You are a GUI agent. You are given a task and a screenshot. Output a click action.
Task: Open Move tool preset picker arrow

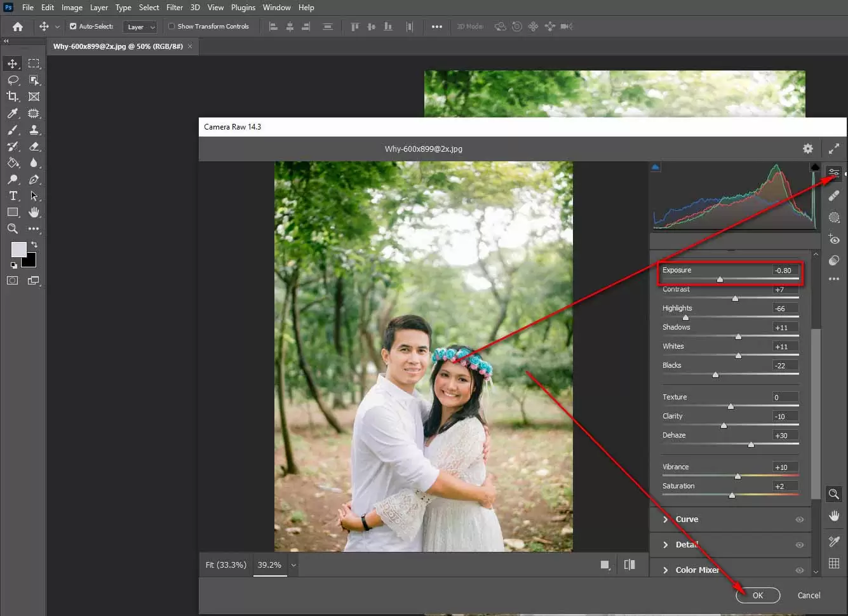point(57,27)
